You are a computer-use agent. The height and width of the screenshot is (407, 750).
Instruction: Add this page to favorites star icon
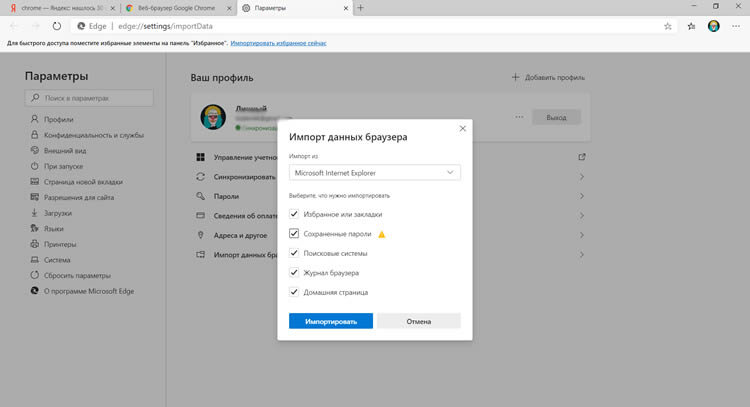tap(668, 26)
